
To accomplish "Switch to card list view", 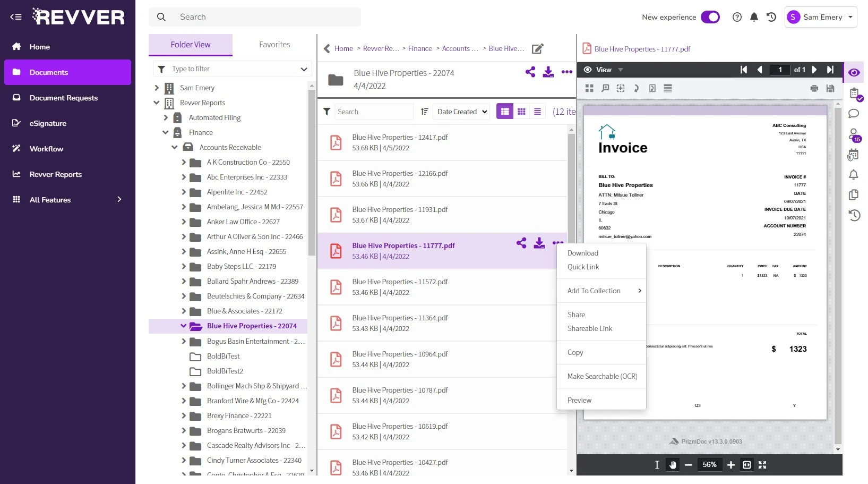I will click(x=505, y=112).
